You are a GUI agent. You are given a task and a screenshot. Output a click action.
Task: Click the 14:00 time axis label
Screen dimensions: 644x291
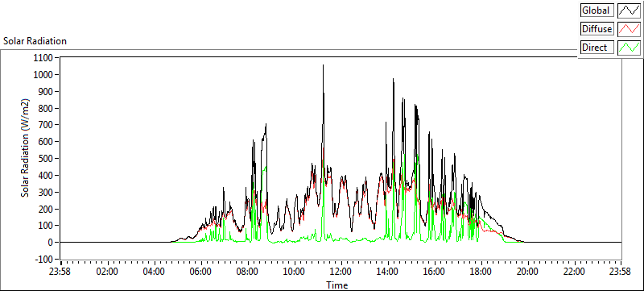click(388, 272)
